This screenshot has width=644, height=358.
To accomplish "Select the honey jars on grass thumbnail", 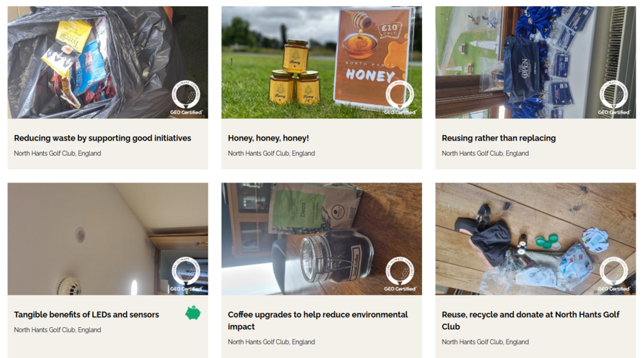I will coord(321,62).
